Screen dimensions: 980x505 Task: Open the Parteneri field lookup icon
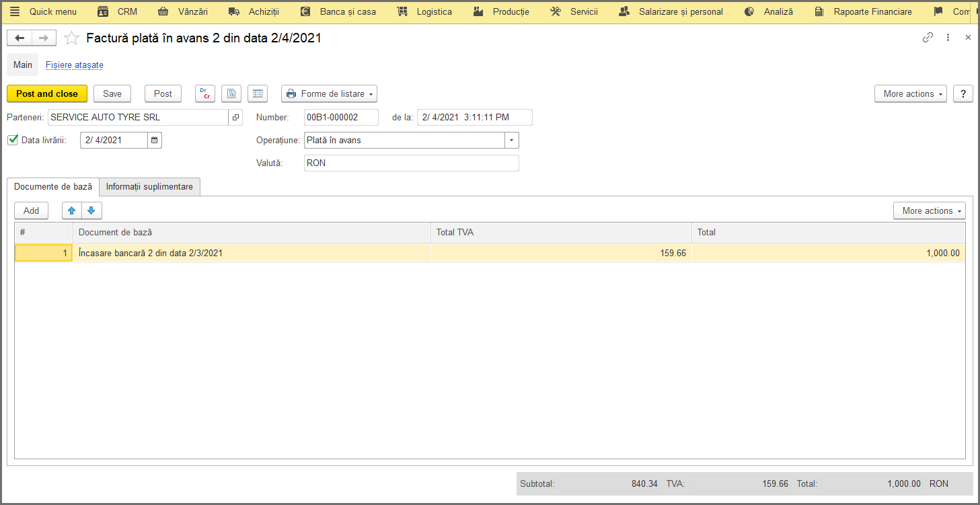pos(235,117)
